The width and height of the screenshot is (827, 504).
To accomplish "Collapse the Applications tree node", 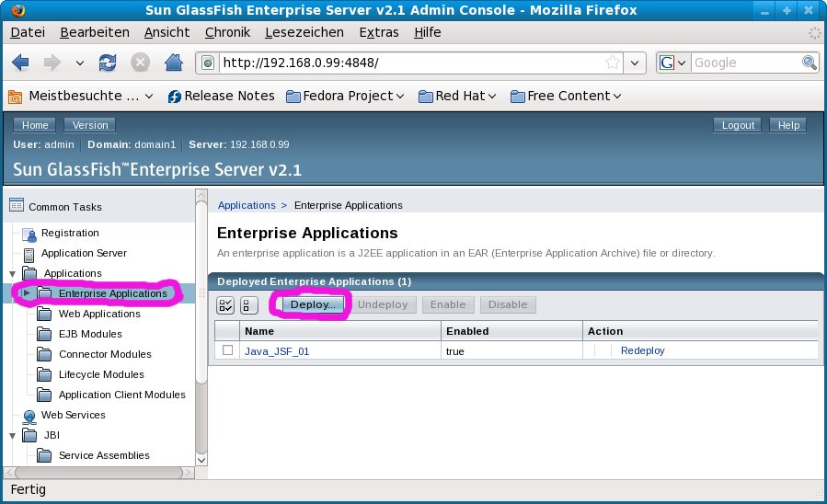I will 12,274.
